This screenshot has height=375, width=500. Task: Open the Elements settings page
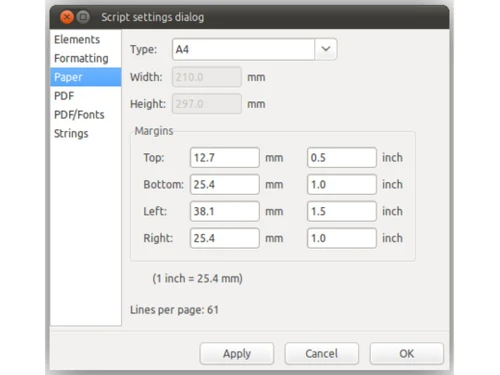coord(86,39)
